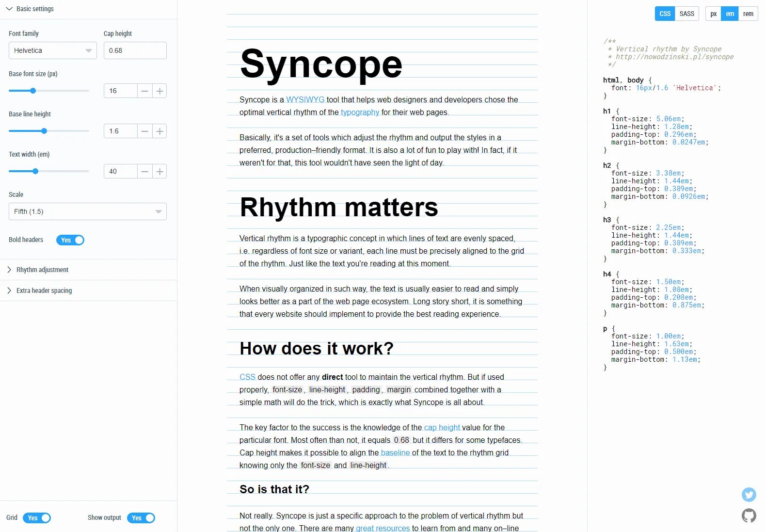The height and width of the screenshot is (532, 766).
Task: Click the h4 font-size 1.50em value
Action: [x=669, y=282]
